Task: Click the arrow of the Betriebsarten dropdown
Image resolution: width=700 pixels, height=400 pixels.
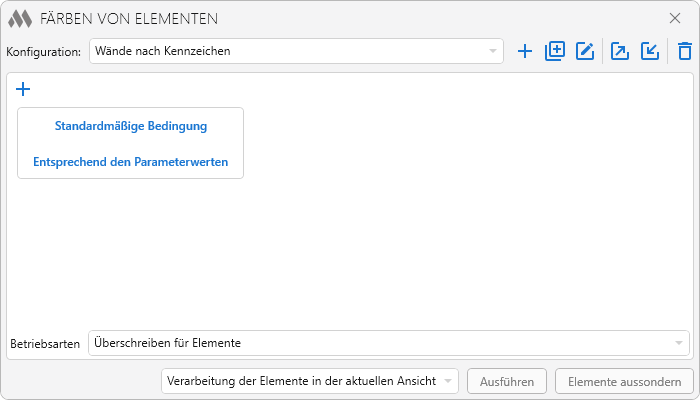Action: pyautogui.click(x=679, y=343)
